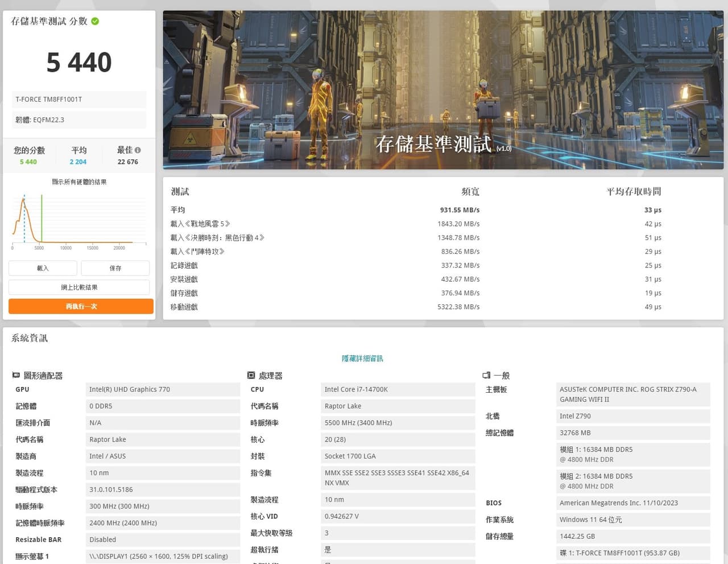This screenshot has width=728, height=564.
Task: Click the 處理器 chip icon
Action: pyautogui.click(x=251, y=376)
